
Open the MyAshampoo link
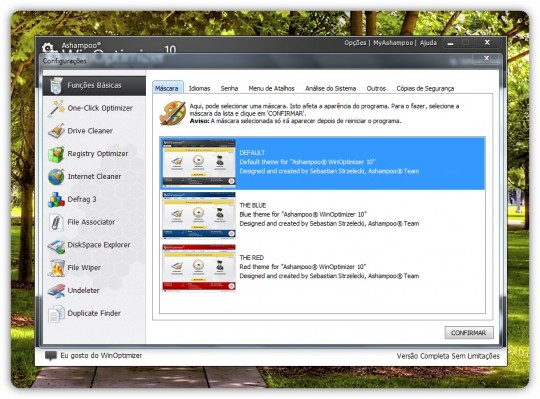point(393,43)
